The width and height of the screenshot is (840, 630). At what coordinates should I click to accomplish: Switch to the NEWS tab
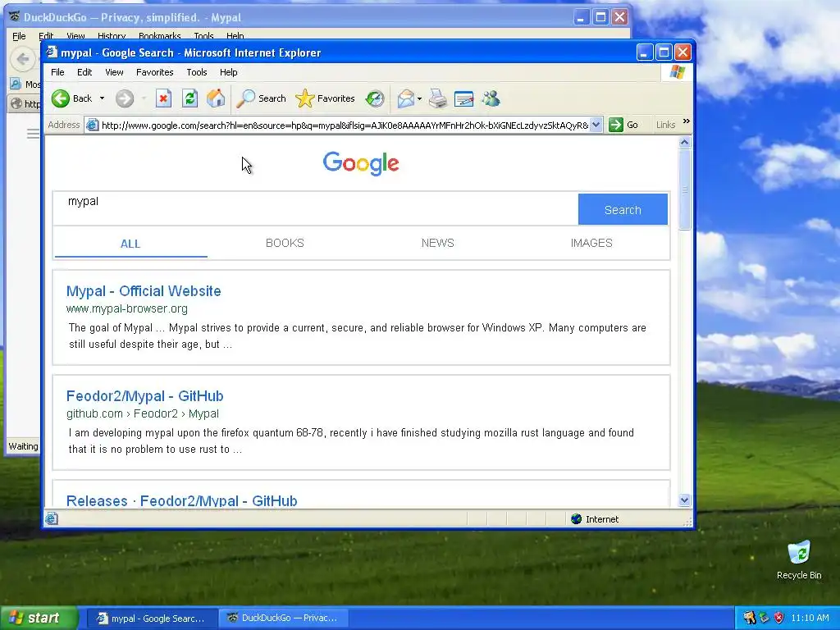point(438,243)
